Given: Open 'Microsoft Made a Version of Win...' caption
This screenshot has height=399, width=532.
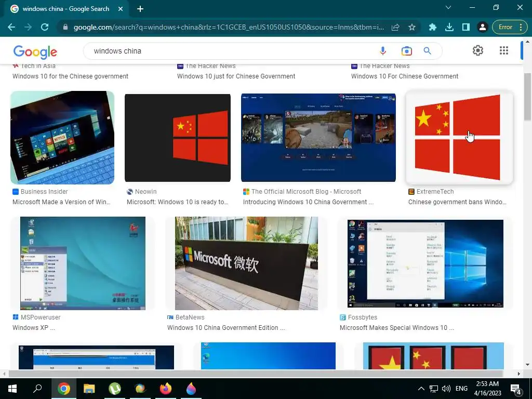Looking at the screenshot, I should click(61, 202).
